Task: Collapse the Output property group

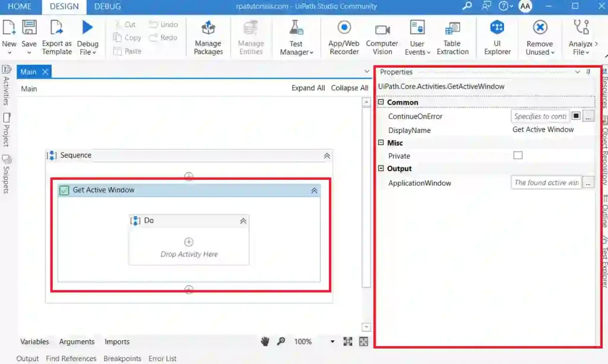Action: [381, 168]
